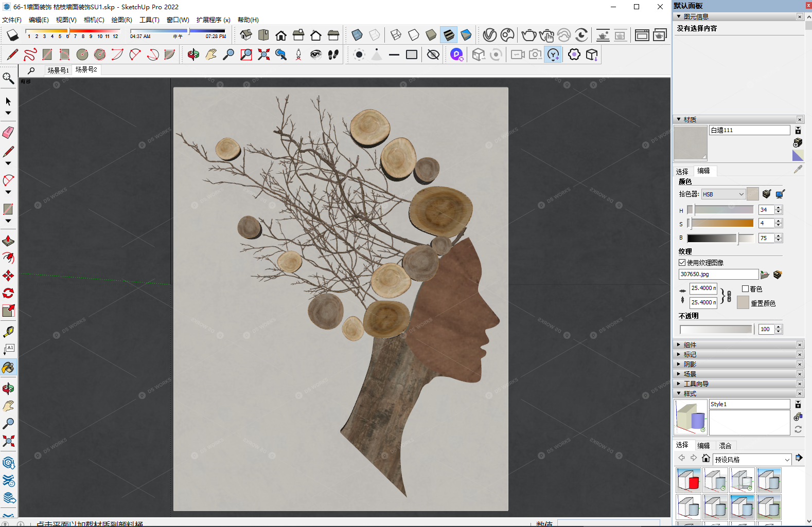Viewport: 812px width, 527px height.
Task: Adjust the saturation S slider
Action: [720, 223]
